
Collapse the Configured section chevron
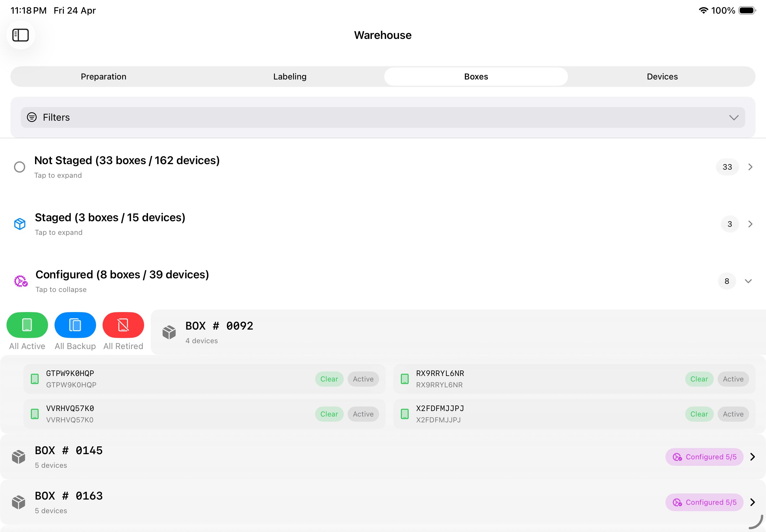coord(749,281)
